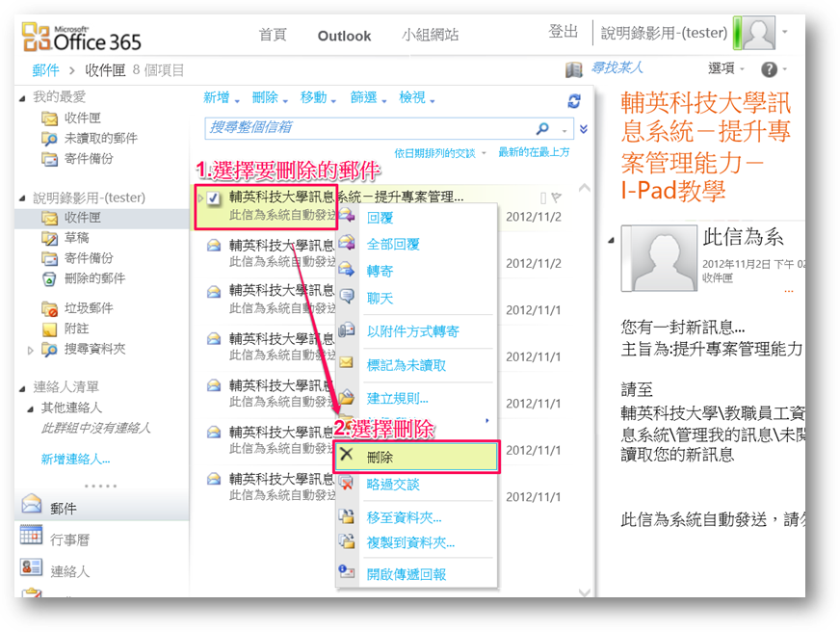Click message list scroll up arrow
840x632 pixels.
pos(585,188)
